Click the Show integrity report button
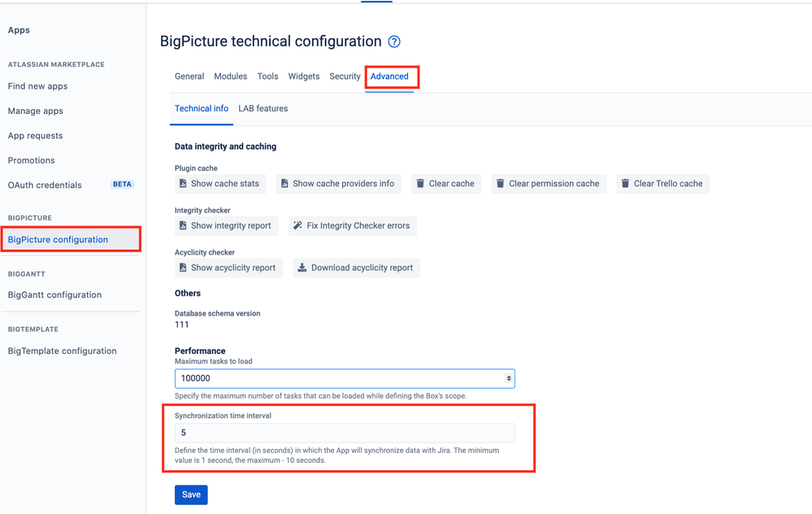 [x=226, y=225]
